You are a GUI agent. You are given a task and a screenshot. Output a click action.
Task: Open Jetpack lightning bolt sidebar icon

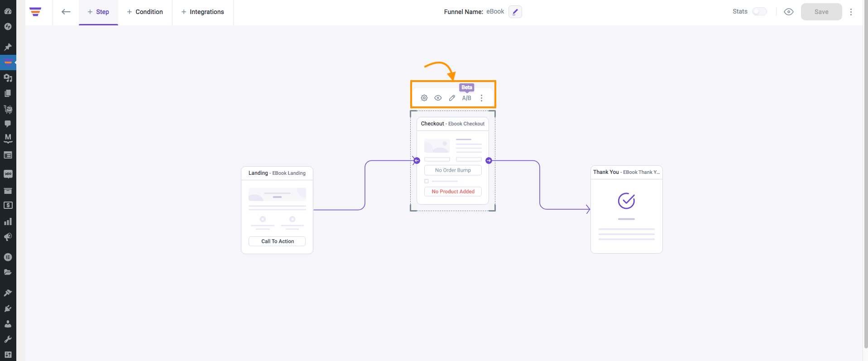coord(8,26)
